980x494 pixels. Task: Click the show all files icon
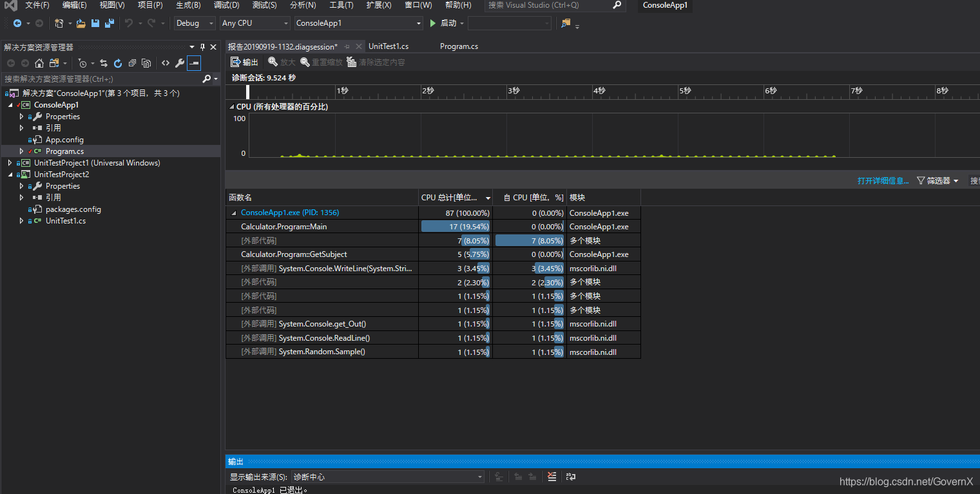pyautogui.click(x=146, y=63)
